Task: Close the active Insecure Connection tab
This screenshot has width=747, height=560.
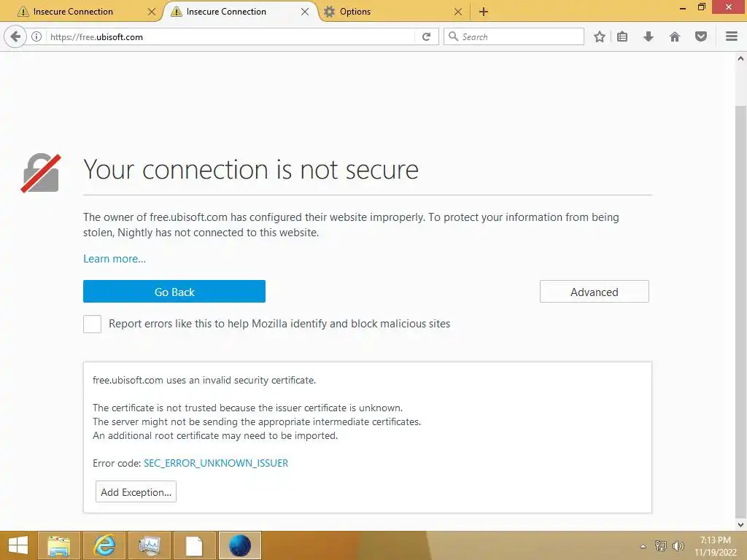Action: click(305, 12)
